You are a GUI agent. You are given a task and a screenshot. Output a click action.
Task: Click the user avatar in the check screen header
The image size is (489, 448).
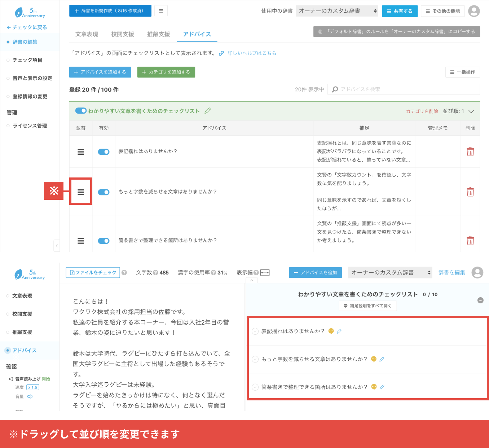tap(477, 273)
